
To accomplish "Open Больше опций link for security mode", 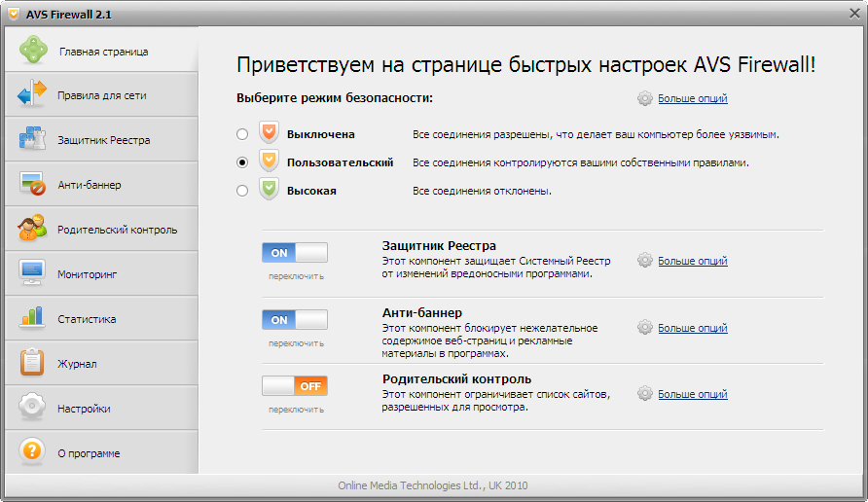I will point(693,98).
